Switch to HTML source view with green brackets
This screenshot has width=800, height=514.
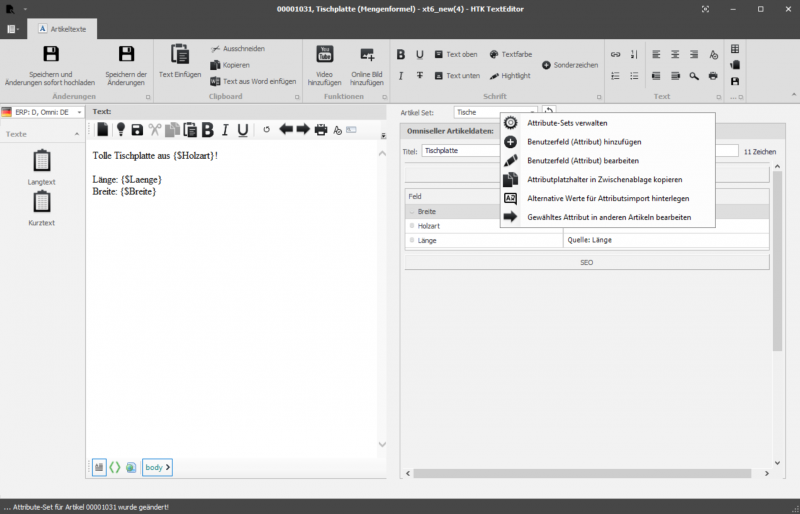click(x=115, y=467)
